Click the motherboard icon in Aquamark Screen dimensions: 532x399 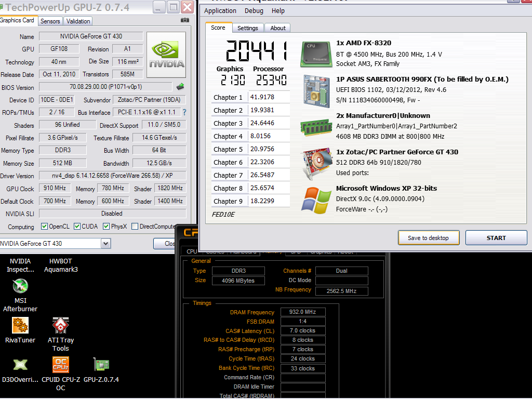[316, 91]
